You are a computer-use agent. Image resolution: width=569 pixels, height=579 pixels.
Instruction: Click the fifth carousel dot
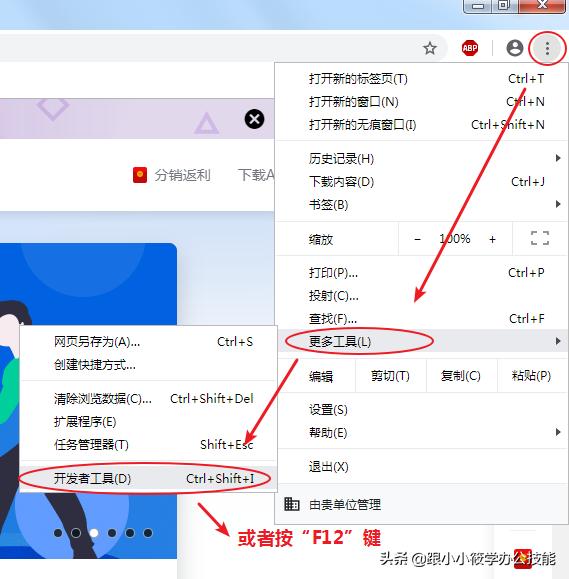click(x=130, y=533)
